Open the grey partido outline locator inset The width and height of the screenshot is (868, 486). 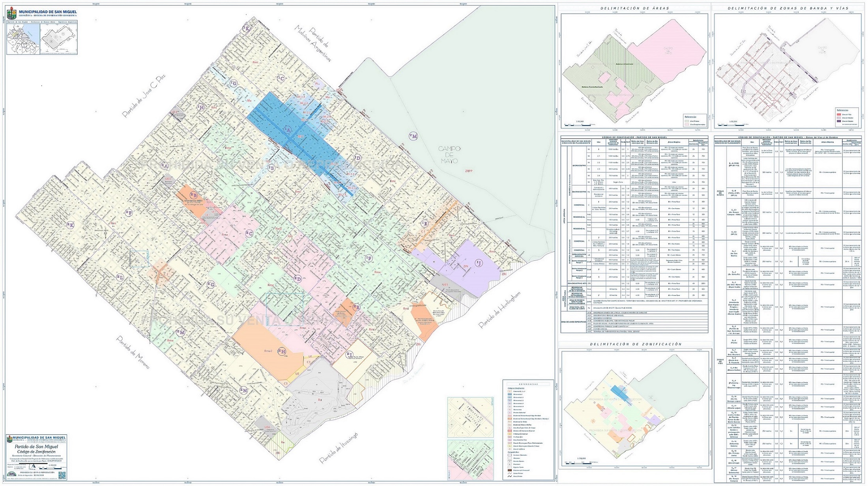tap(58, 38)
